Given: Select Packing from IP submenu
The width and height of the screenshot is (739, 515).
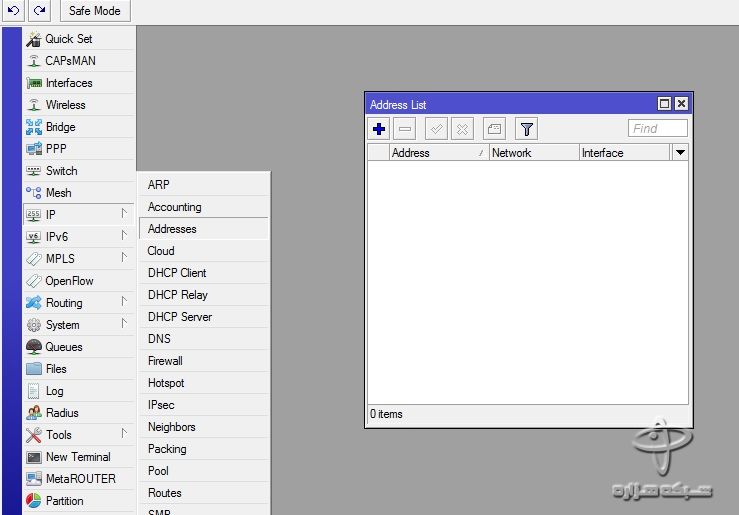Looking at the screenshot, I should [204, 449].
